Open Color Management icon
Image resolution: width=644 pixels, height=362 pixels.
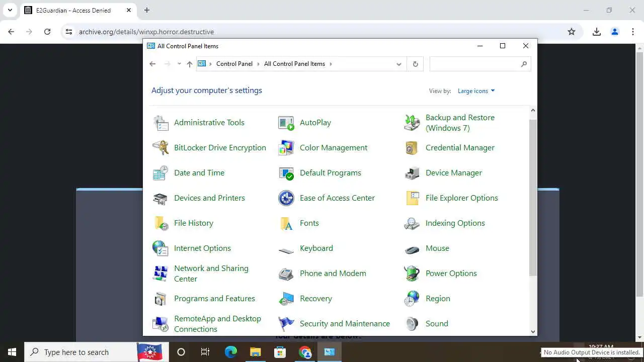286,148
